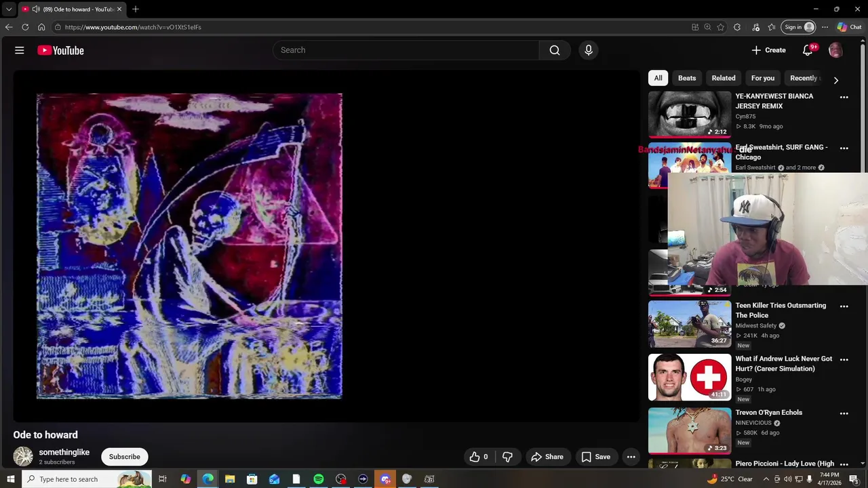The image size is (868, 488).
Task: Open the Windows notification center
Action: (x=854, y=479)
